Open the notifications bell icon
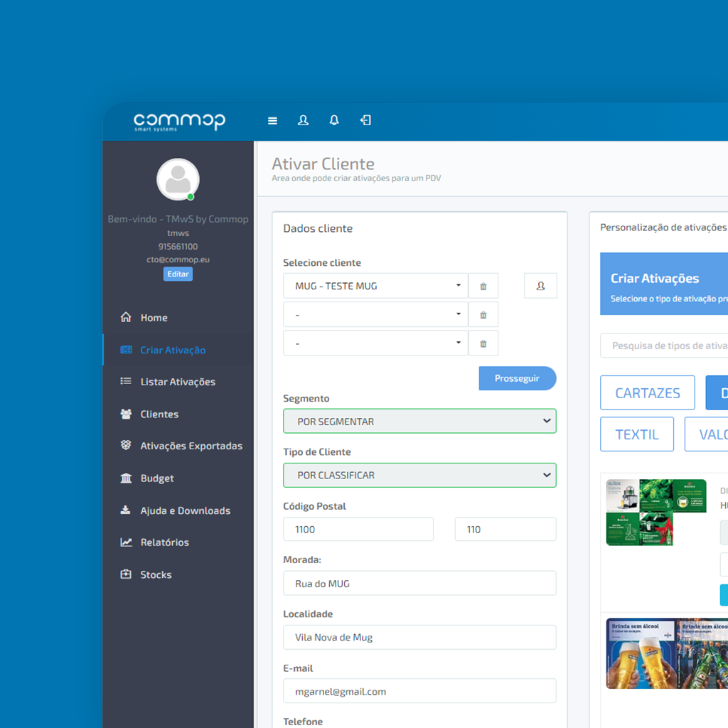Image resolution: width=728 pixels, height=728 pixels. coord(334,120)
